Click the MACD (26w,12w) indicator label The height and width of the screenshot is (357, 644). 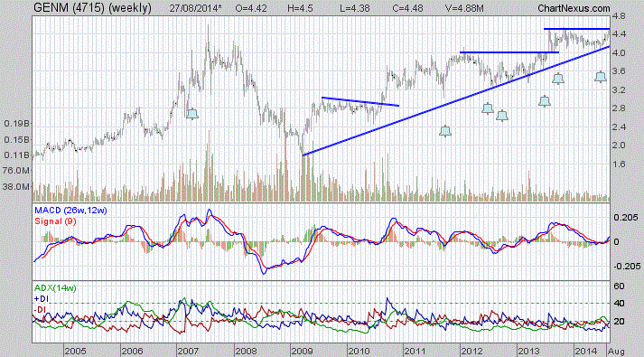point(70,211)
